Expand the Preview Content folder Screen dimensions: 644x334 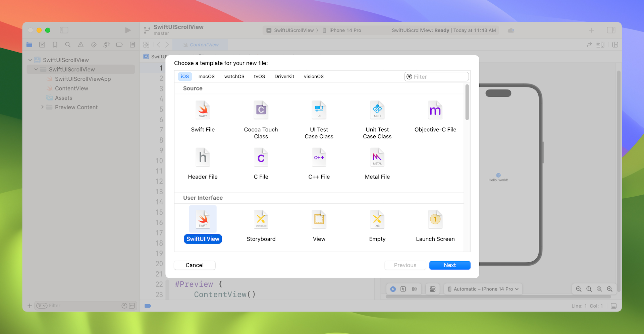42,107
